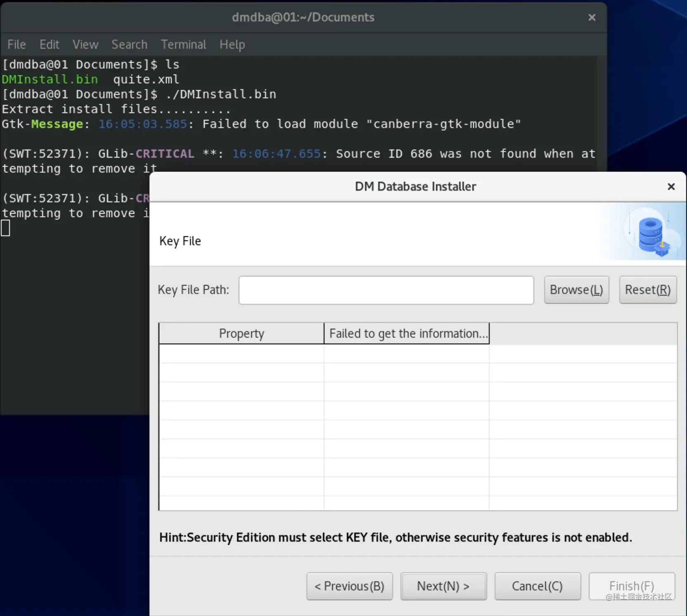Click the Reset(R) button
This screenshot has height=616, width=687.
[648, 290]
